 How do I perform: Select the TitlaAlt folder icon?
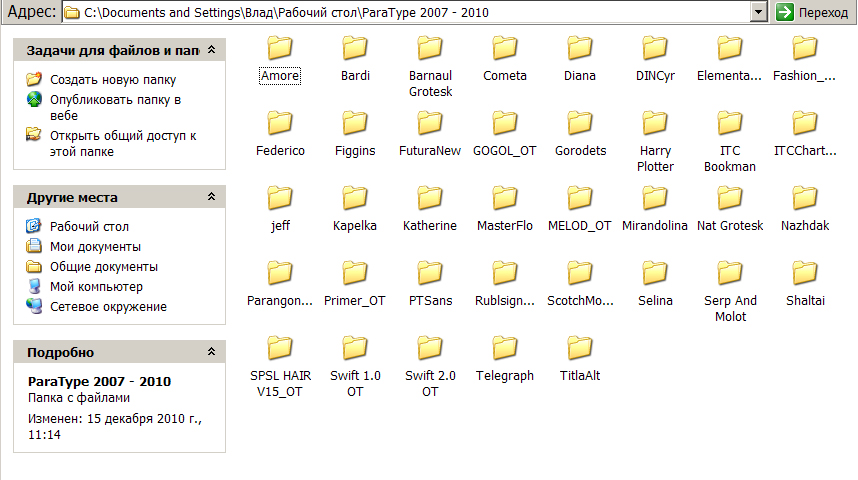pos(579,348)
